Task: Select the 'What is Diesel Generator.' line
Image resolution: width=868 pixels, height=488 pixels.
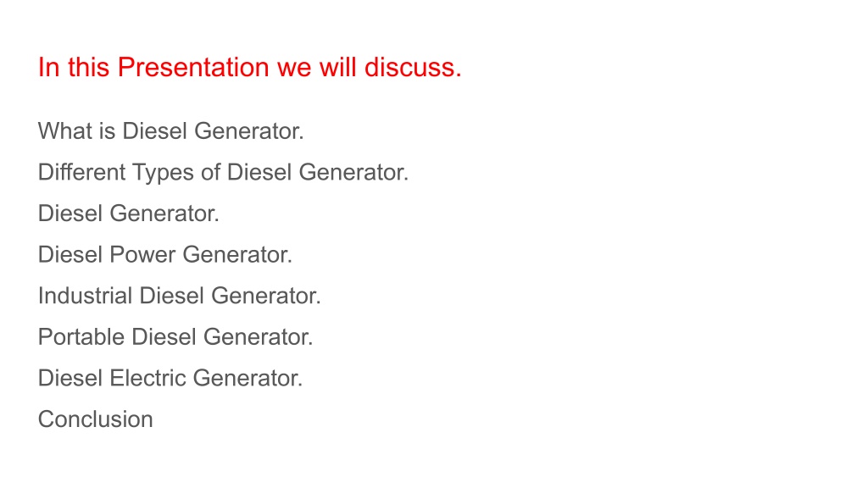Action: click(x=171, y=131)
